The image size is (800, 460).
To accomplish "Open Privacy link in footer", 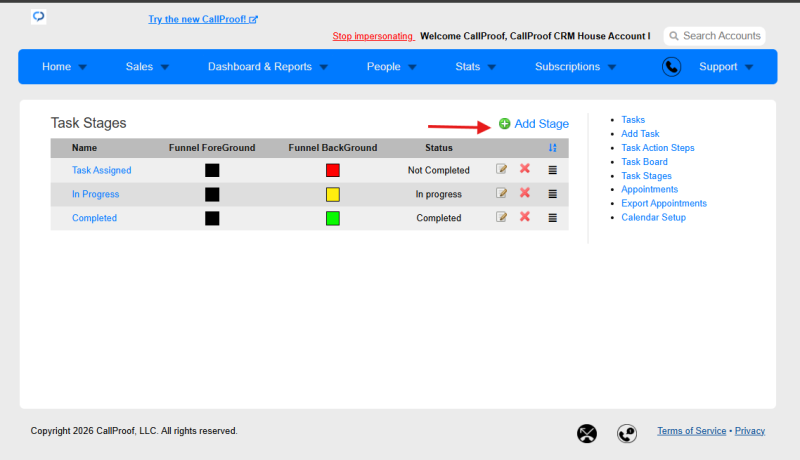I will [x=749, y=431].
